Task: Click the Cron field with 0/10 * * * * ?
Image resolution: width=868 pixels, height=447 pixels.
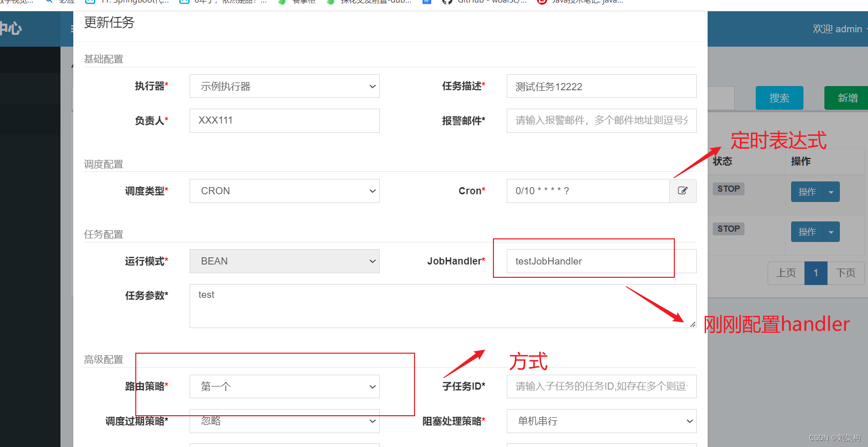Action: point(588,191)
